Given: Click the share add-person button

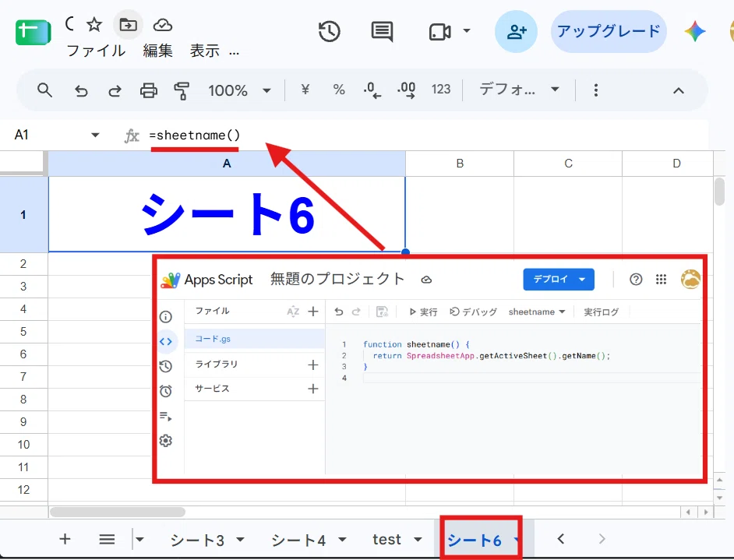Looking at the screenshot, I should pyautogui.click(x=517, y=32).
